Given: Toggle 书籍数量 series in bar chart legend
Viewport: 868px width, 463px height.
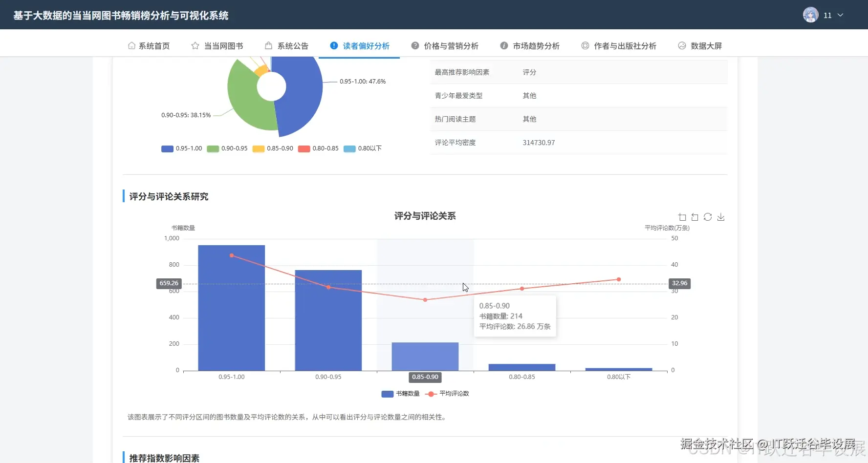Looking at the screenshot, I should click(400, 394).
